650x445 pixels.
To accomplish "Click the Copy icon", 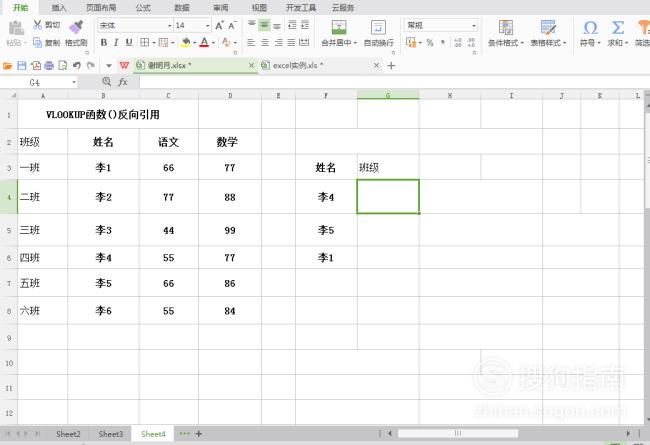I will pyautogui.click(x=37, y=42).
